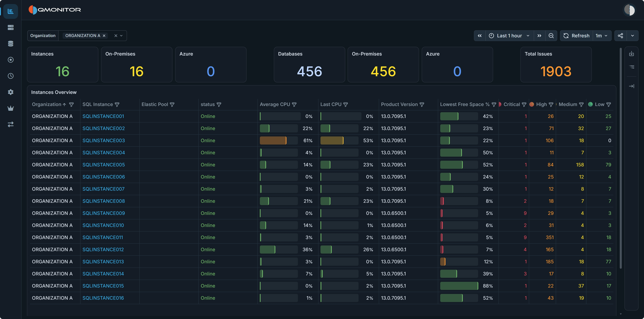Click the Databases 456 value

click(x=309, y=72)
